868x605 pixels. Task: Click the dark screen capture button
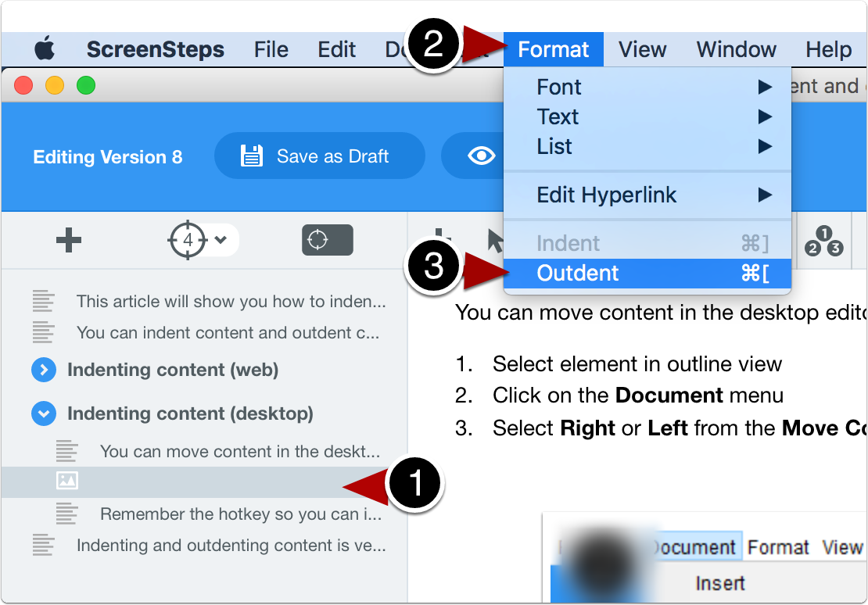pos(327,240)
